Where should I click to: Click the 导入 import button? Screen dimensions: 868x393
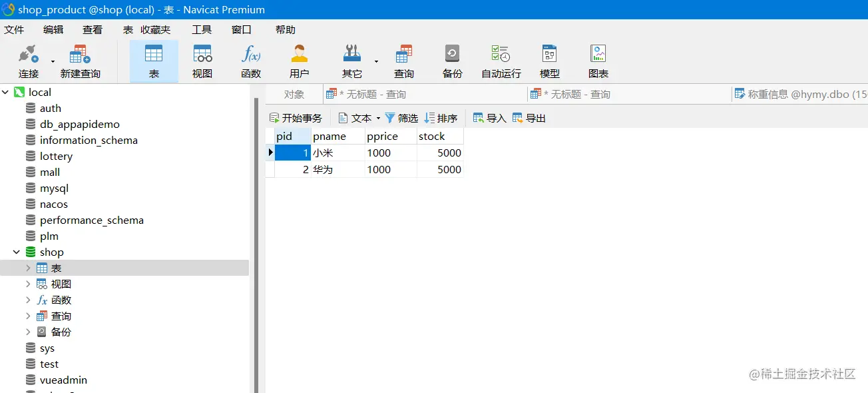tap(489, 118)
